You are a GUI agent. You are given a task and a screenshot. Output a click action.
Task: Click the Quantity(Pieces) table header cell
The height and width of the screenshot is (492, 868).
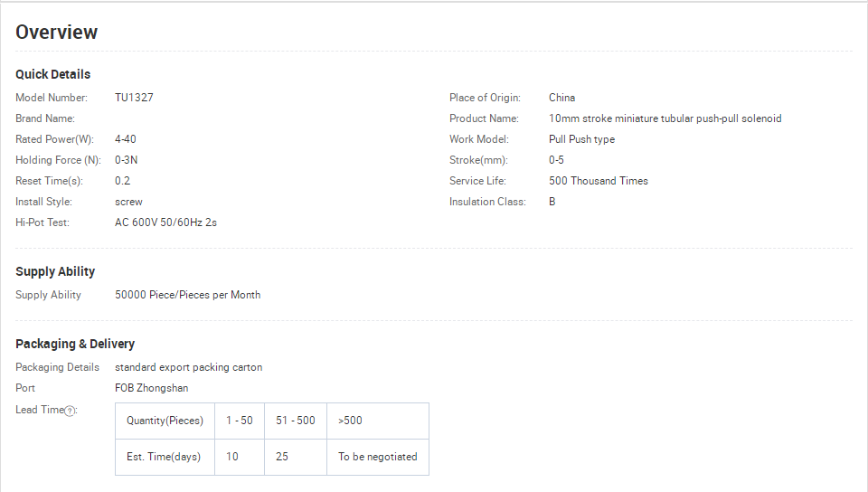click(x=165, y=421)
